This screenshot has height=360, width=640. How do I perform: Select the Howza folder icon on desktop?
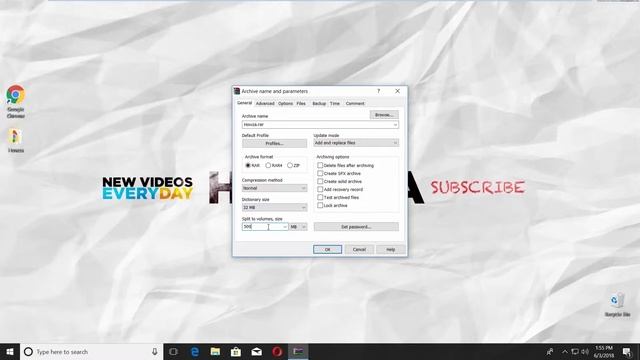tap(16, 141)
